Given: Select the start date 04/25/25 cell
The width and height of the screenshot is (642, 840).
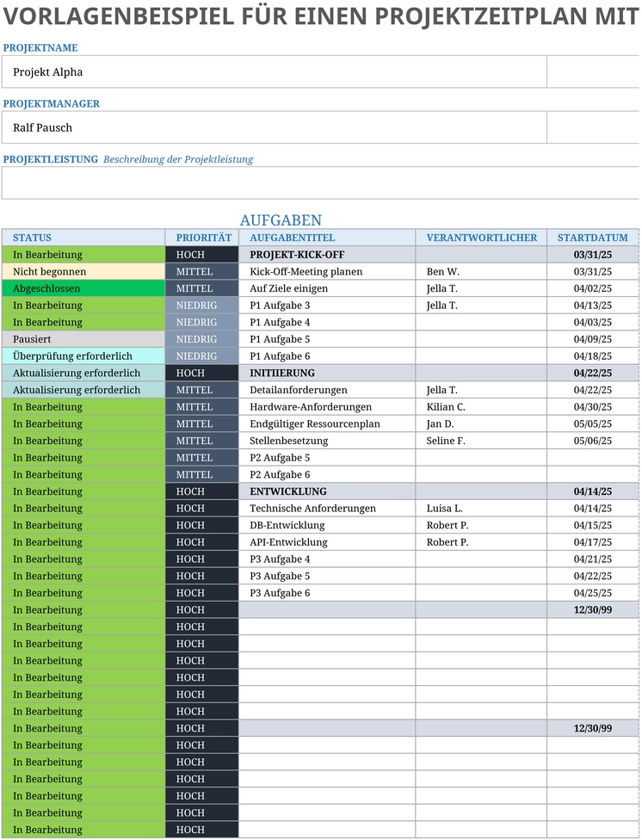Looking at the screenshot, I should point(593,593).
